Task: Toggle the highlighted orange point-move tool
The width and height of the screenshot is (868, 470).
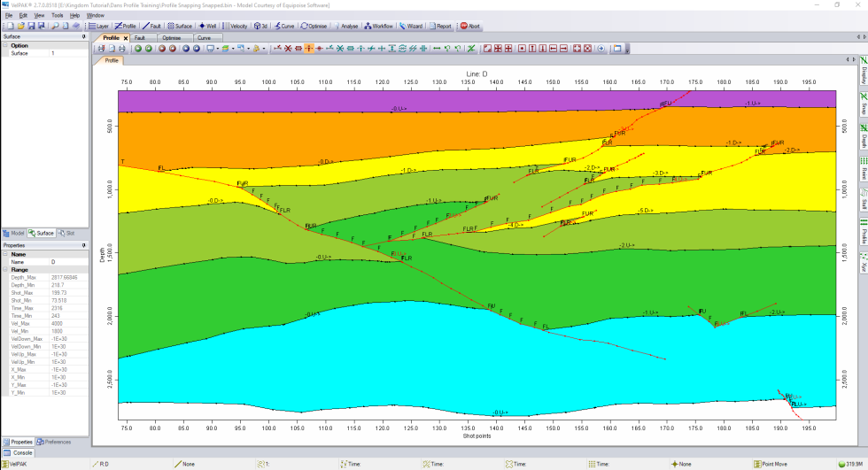Action: pyautogui.click(x=309, y=49)
